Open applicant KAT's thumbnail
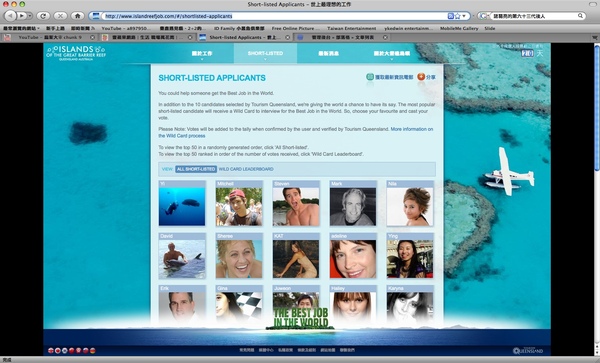This screenshot has width=600, height=363. (x=296, y=259)
